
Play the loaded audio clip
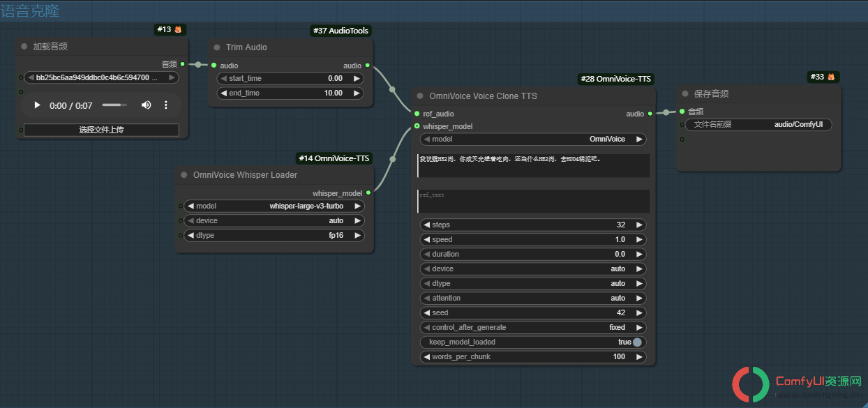click(x=36, y=105)
